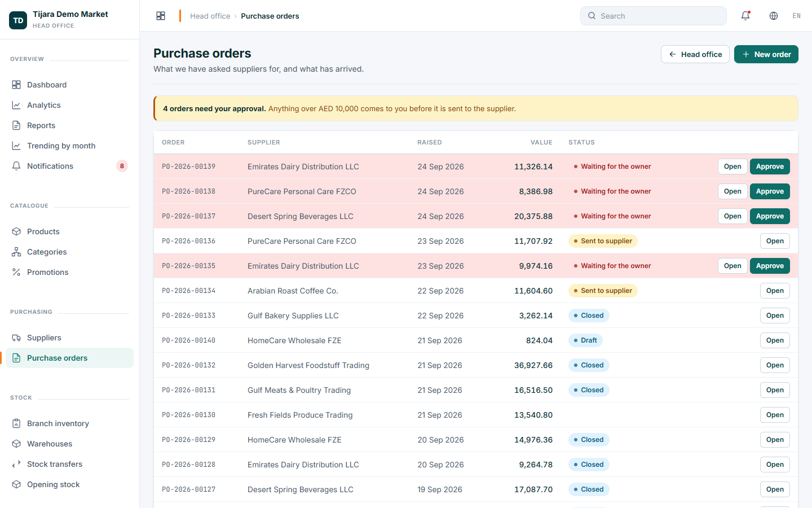Switch the EN language selector
This screenshot has height=508, width=812.
[x=796, y=16]
